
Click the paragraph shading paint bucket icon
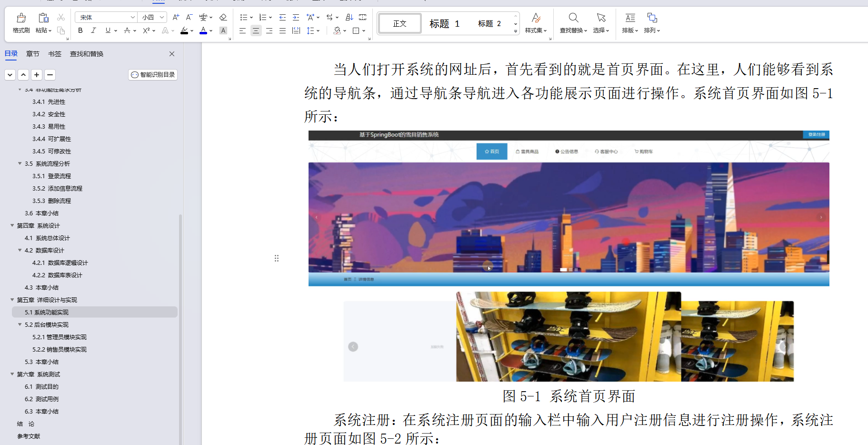(337, 30)
